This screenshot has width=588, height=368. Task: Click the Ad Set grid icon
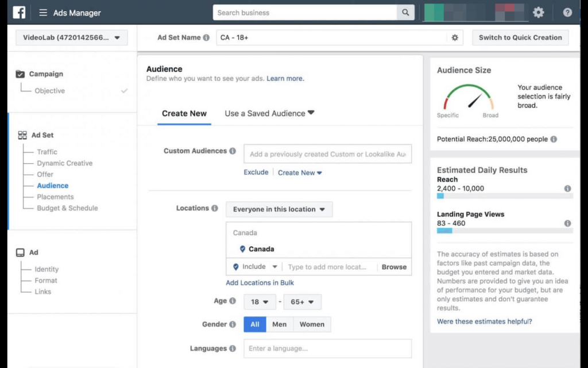[22, 135]
